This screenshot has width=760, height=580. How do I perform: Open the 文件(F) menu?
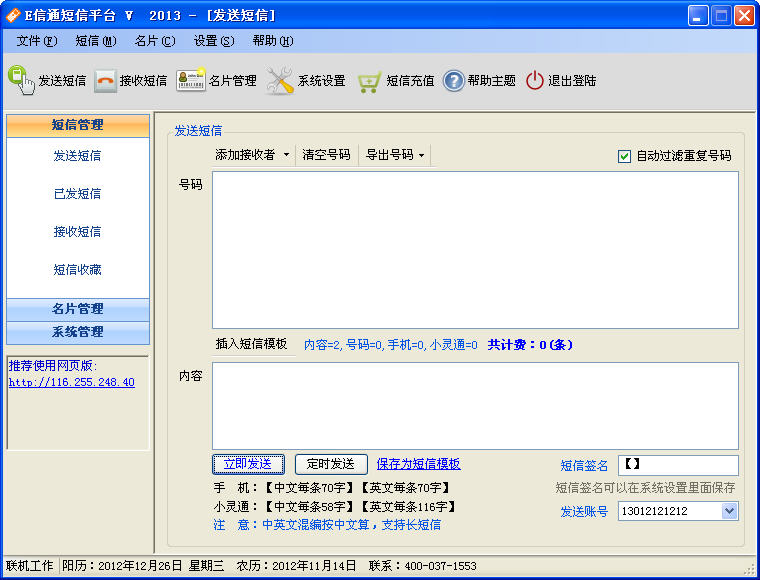(37, 41)
